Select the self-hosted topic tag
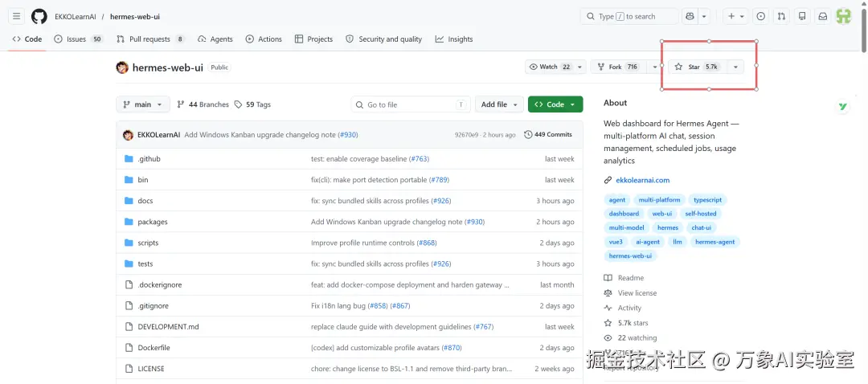Screen dimensions: 868x384 point(700,214)
